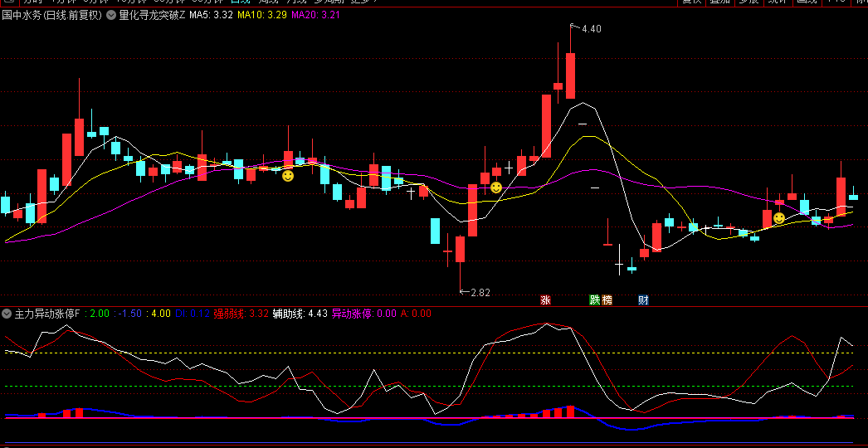Image resolution: width=868 pixels, height=448 pixels.
Task: Select the MA5: 3.32 legend
Action: pos(211,16)
